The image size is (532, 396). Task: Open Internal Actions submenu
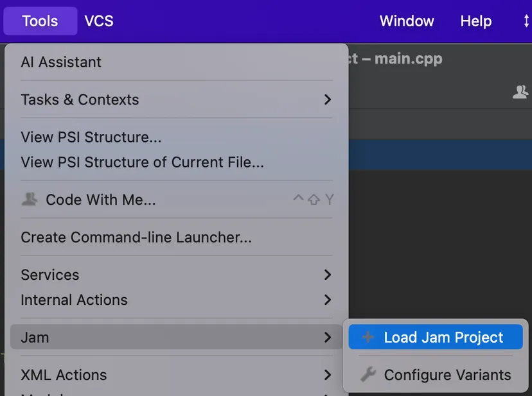(x=177, y=300)
